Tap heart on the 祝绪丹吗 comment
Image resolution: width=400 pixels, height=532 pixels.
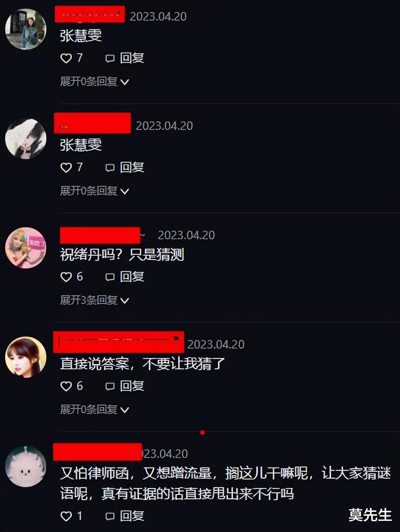[66, 277]
